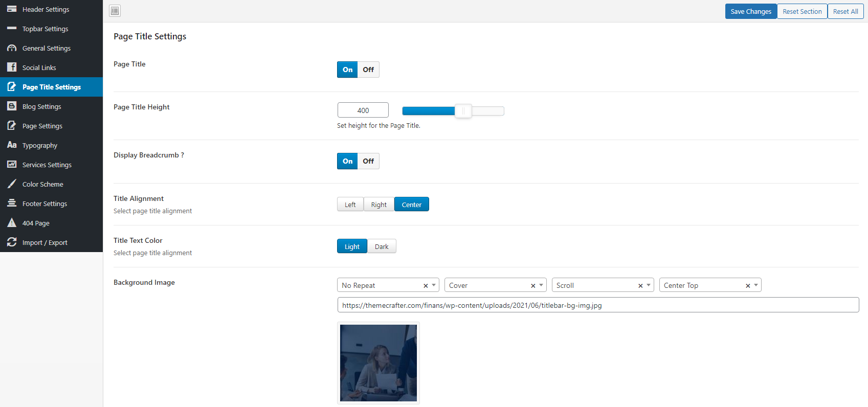868x407 pixels.
Task: Go to Footer Settings section
Action: tap(45, 203)
